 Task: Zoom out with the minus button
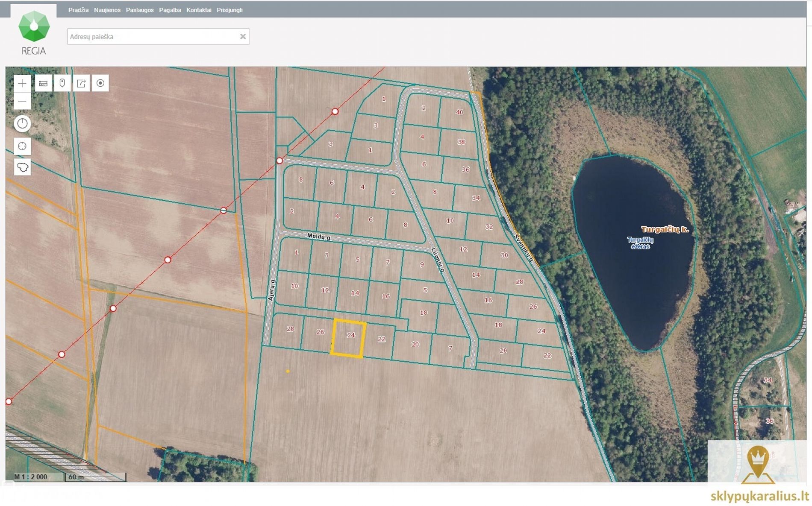[x=22, y=102]
